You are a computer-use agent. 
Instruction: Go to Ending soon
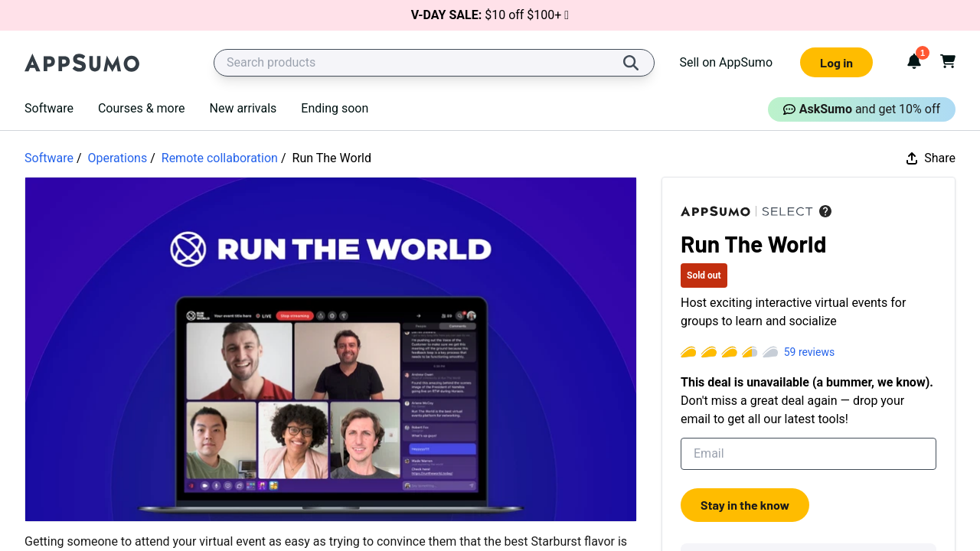335,109
